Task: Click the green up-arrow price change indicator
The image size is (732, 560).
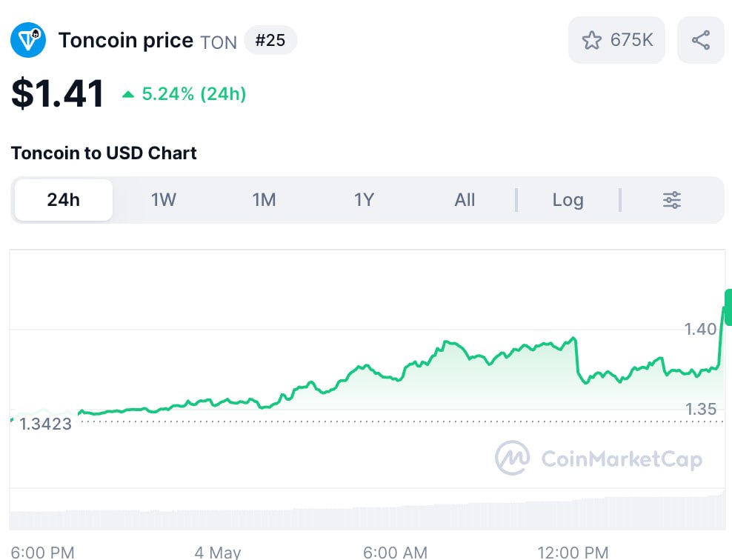Action: tap(128, 95)
